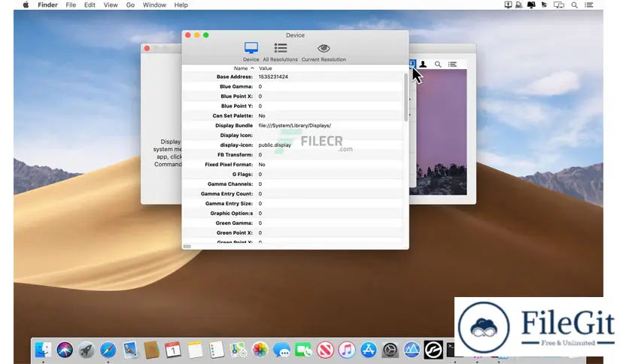
Task: Click the Value column header
Action: [265, 68]
